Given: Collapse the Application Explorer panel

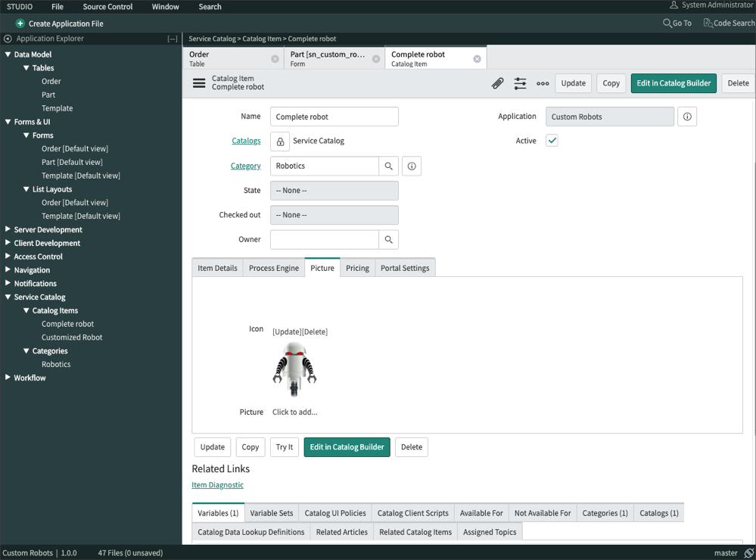Looking at the screenshot, I should pyautogui.click(x=173, y=38).
